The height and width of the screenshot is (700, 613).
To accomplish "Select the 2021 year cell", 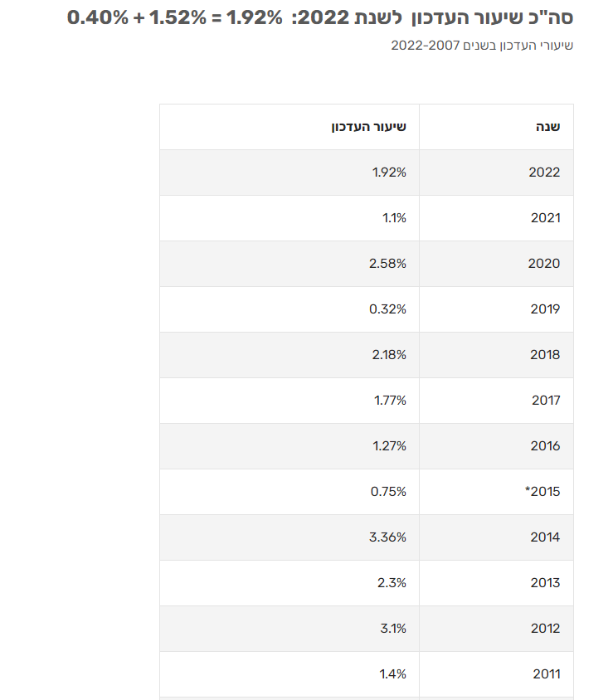I will 545,218.
